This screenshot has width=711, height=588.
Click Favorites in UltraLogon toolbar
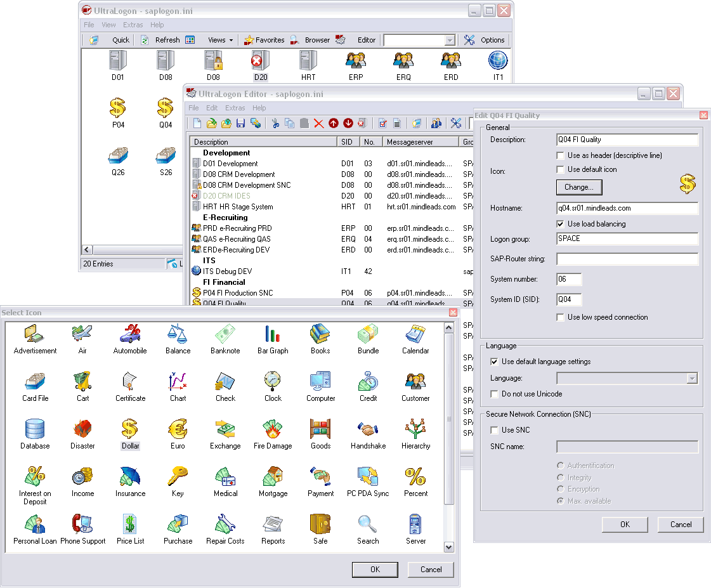click(x=265, y=40)
